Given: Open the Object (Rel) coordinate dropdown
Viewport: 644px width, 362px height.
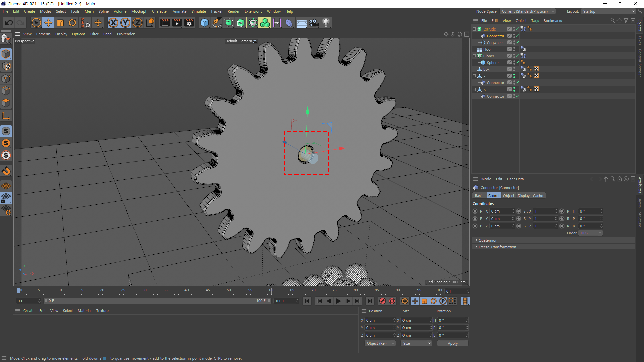Looking at the screenshot, I should tap(380, 343).
